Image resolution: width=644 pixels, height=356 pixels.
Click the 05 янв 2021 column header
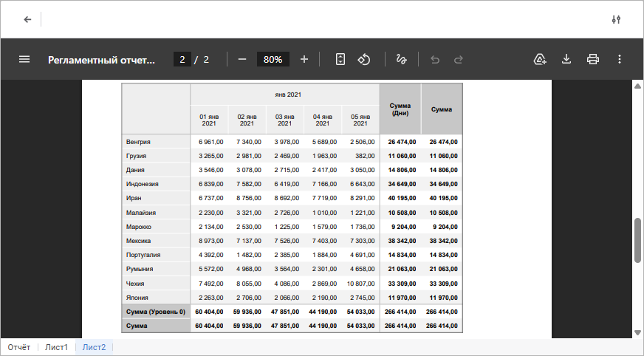point(360,120)
